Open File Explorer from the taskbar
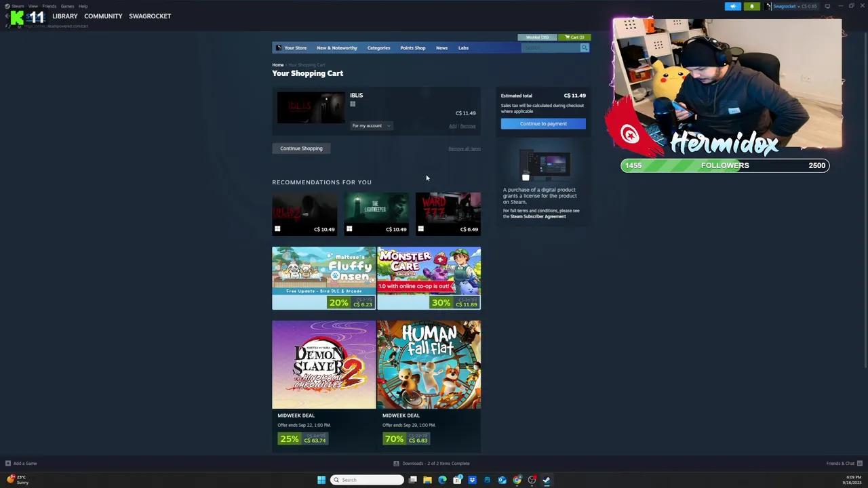The width and height of the screenshot is (868, 488). (427, 480)
